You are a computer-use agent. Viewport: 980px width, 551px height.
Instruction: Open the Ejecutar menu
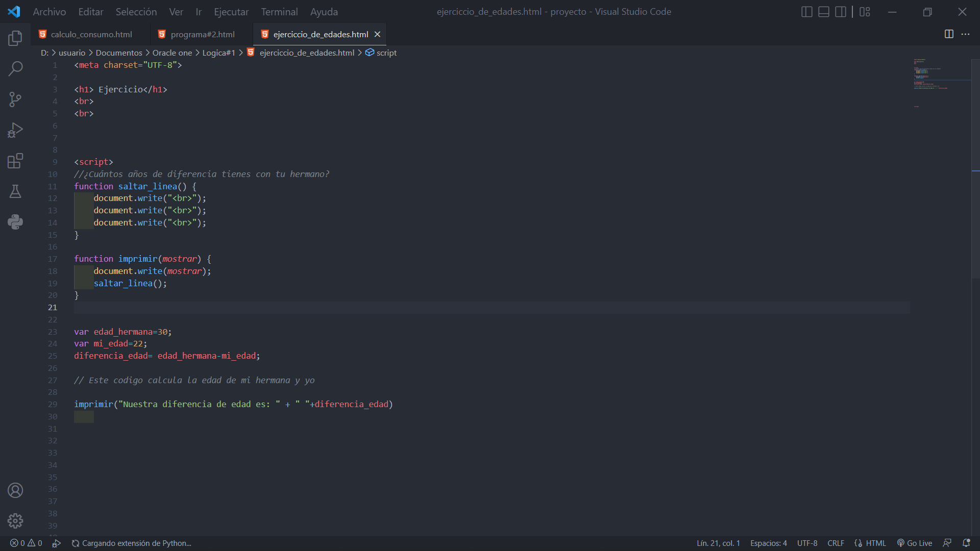231,12
